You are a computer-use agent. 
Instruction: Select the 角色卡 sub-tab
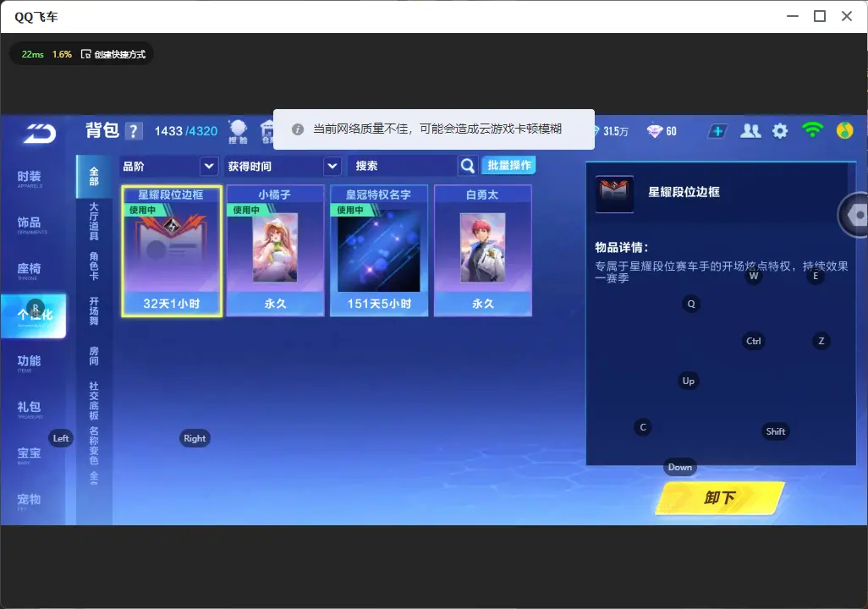tap(94, 266)
